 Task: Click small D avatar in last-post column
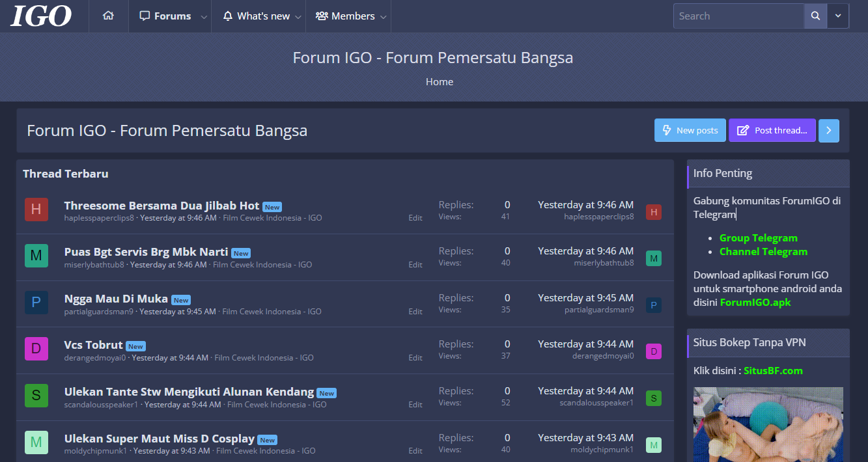click(654, 351)
